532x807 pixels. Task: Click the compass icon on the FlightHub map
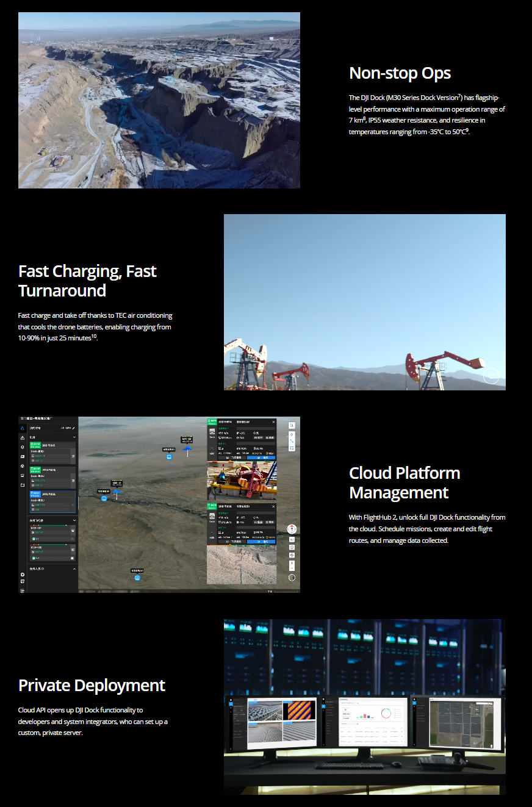point(292,529)
